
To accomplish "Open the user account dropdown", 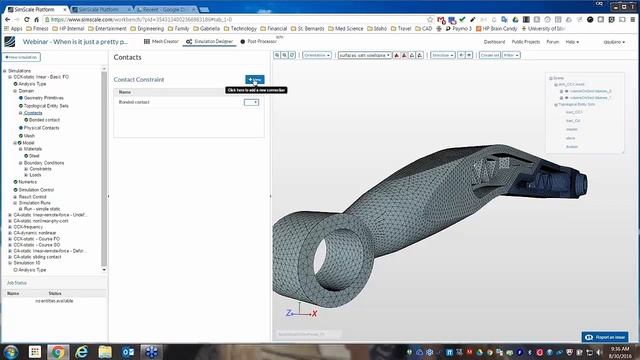I will tap(614, 42).
